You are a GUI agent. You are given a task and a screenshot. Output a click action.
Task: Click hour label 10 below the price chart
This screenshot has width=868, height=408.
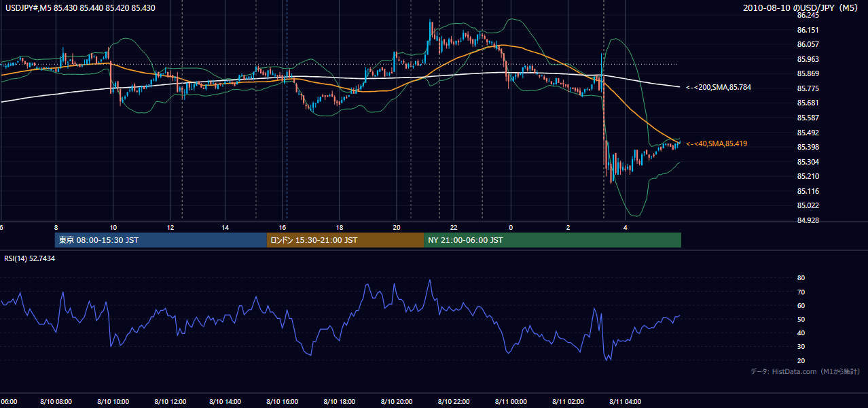[x=113, y=228]
